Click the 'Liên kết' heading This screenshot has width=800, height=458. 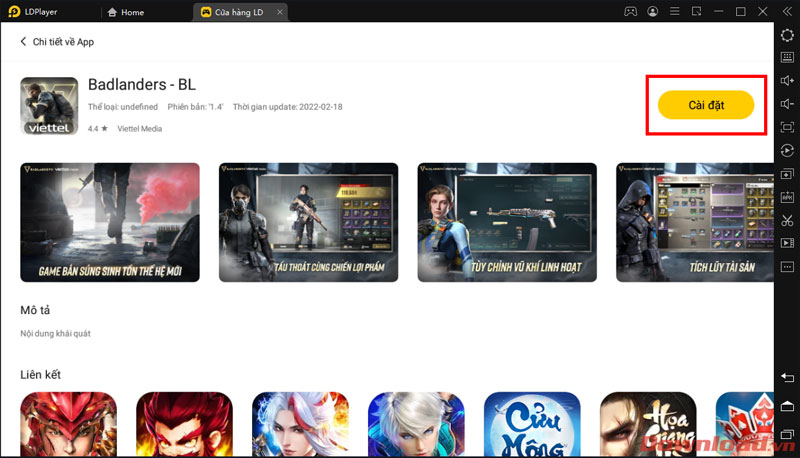pos(41,374)
